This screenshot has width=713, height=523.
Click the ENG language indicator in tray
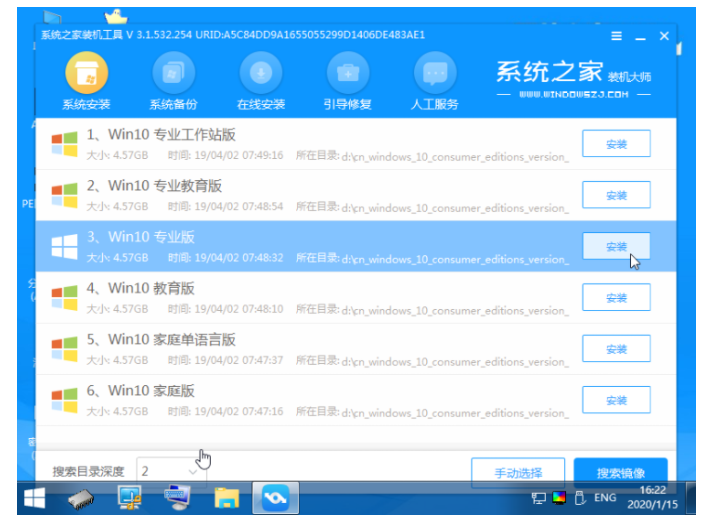607,497
